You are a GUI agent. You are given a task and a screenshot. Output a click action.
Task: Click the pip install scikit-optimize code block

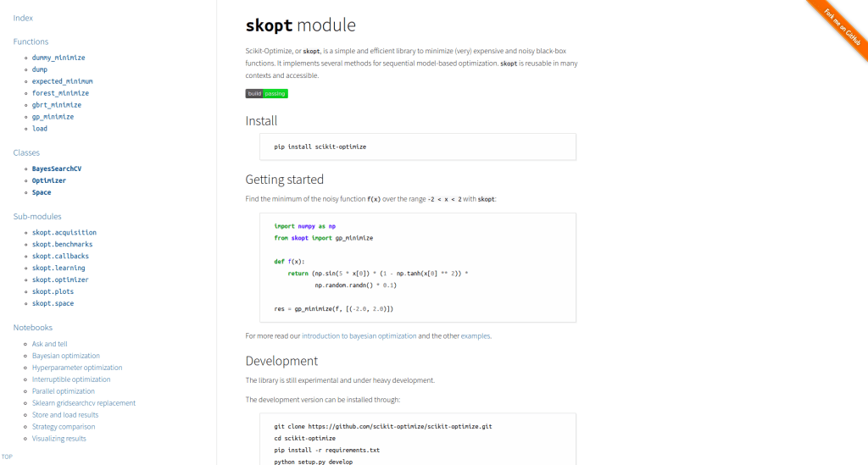(419, 147)
